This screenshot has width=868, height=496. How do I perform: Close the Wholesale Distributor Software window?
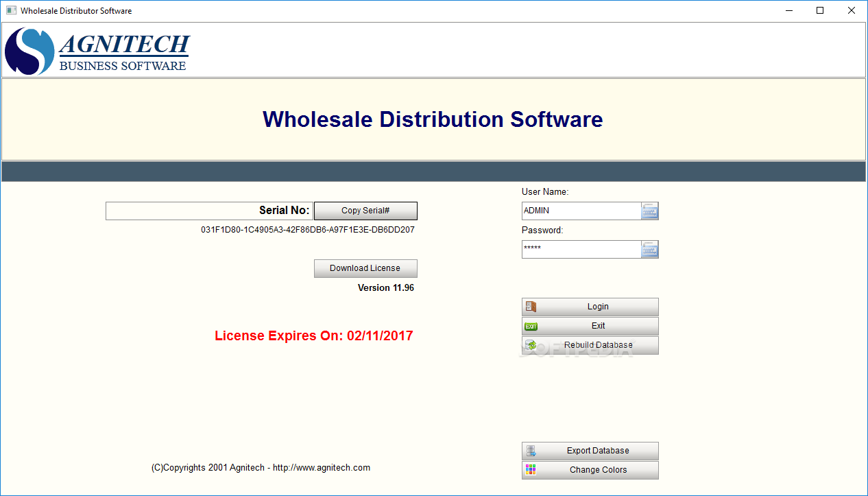(852, 10)
